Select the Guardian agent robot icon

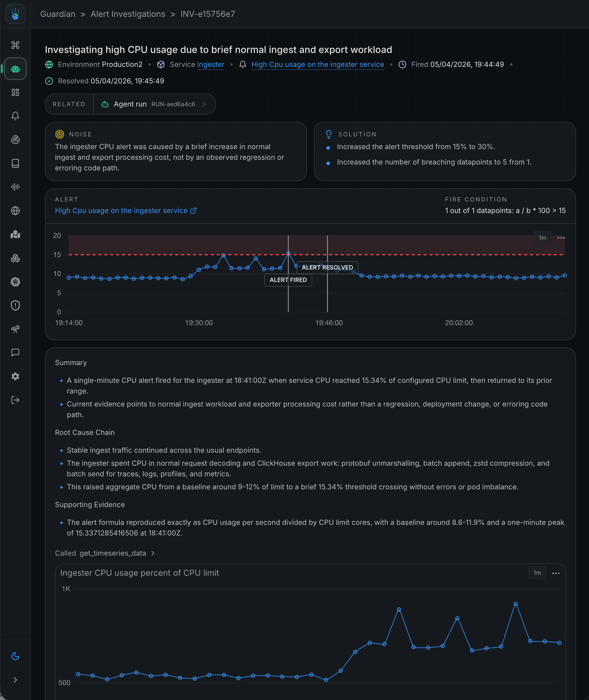coord(15,69)
